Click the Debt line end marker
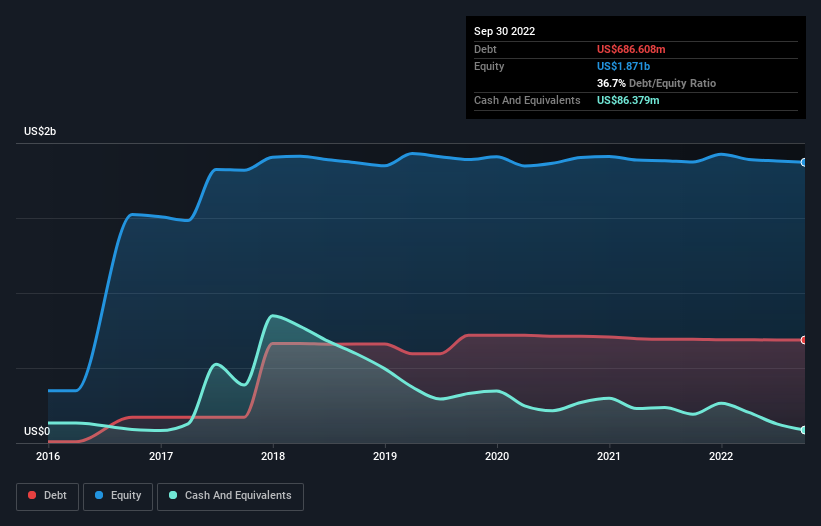Screen dimensions: 821x526 coord(804,340)
